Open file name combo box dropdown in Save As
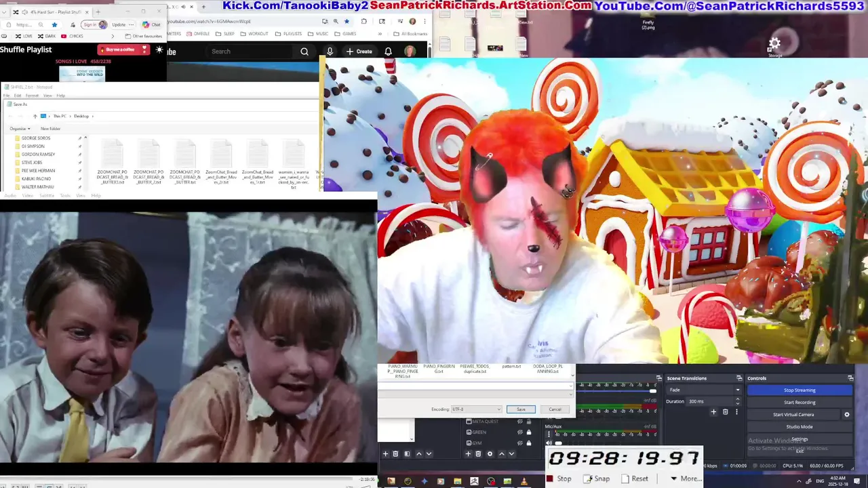 (x=571, y=385)
